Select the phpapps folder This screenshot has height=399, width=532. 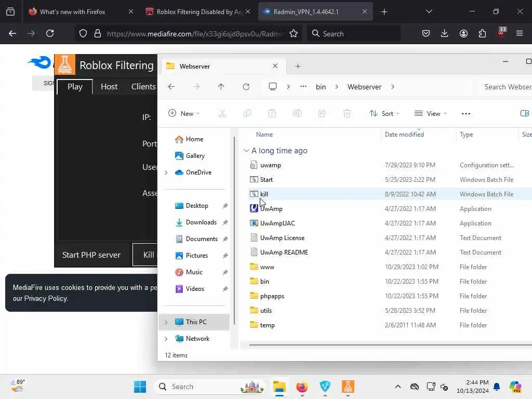coord(272,296)
